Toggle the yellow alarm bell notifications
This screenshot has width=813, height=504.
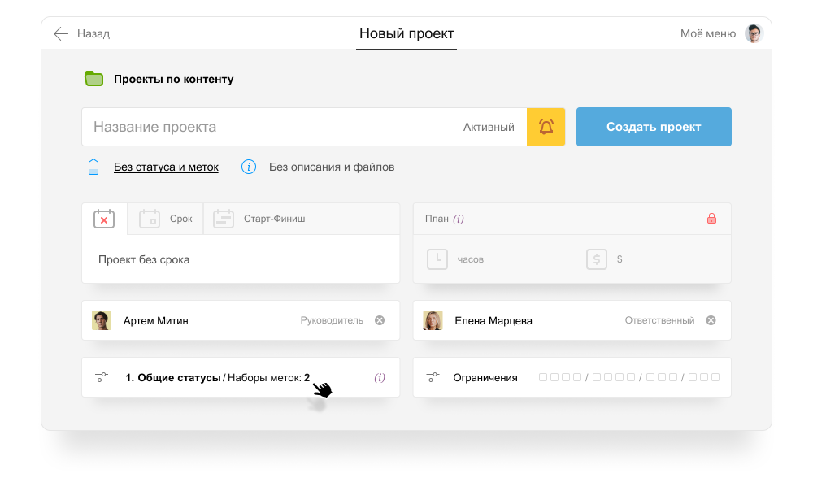pyautogui.click(x=546, y=127)
